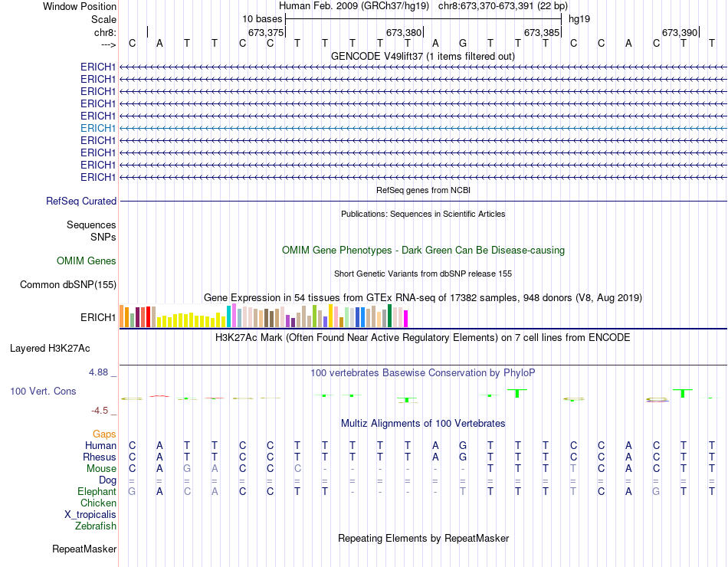Viewport: 728px width, 567px height.
Task: Open Multiz Alignments of 100 Vertebrates title
Action: (423, 424)
